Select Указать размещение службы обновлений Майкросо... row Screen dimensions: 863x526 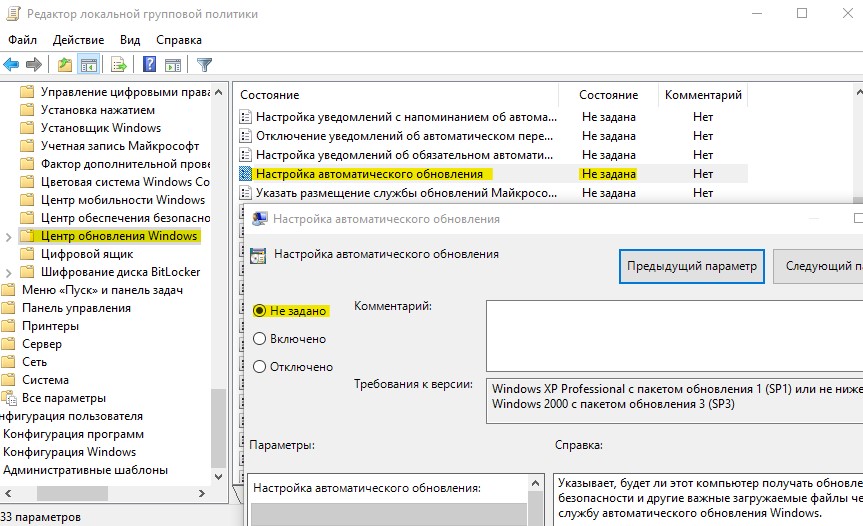pos(493,193)
